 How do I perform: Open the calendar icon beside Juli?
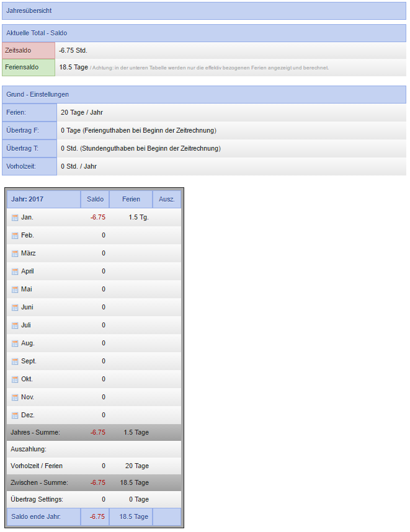click(15, 326)
